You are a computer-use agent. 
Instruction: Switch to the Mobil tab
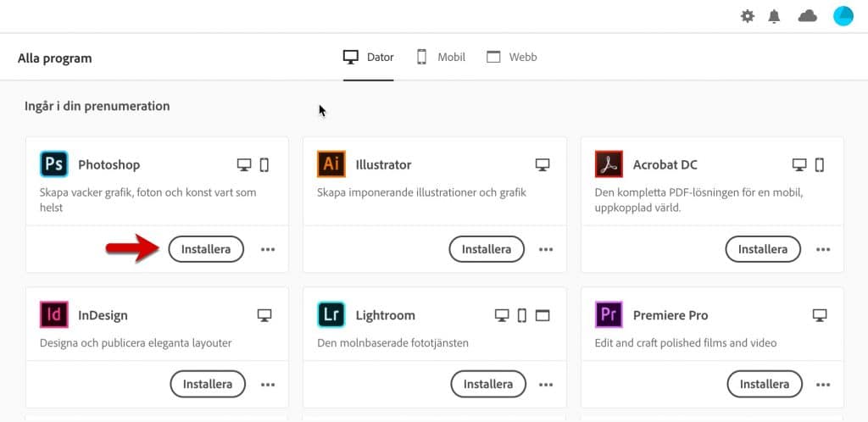441,58
